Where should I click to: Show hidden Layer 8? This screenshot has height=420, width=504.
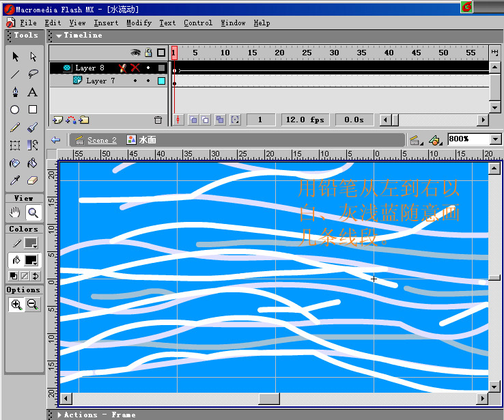[135, 68]
